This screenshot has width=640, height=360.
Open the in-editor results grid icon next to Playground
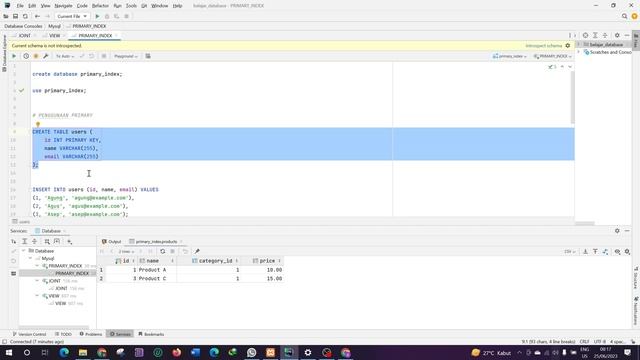tap(148, 56)
